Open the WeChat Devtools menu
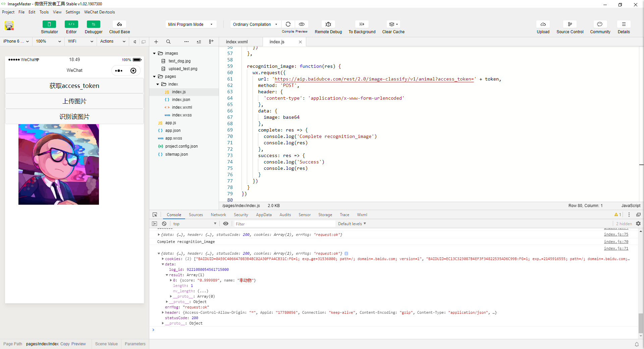The image size is (644, 349). tap(99, 12)
